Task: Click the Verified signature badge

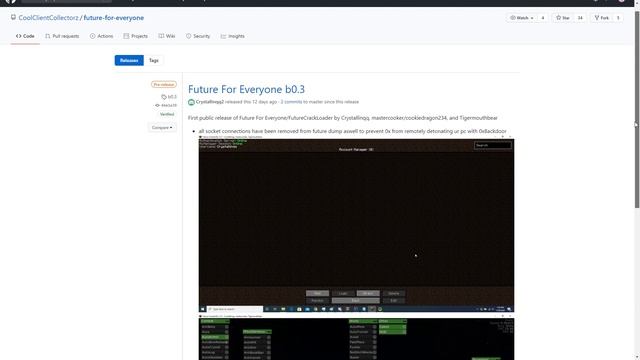Action: [167, 114]
